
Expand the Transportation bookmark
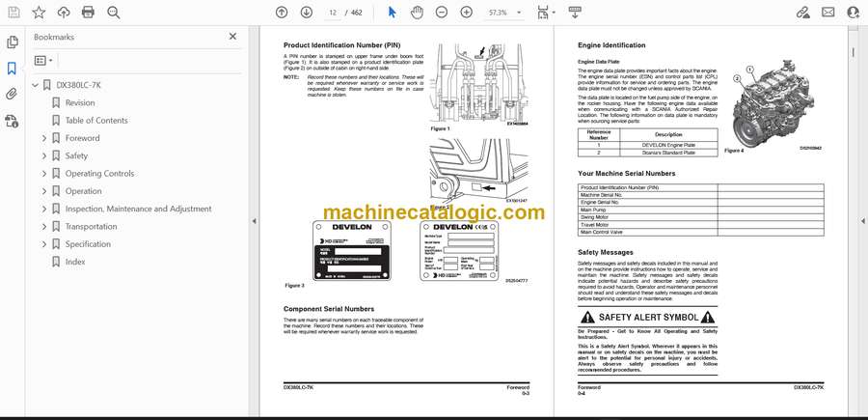(44, 227)
